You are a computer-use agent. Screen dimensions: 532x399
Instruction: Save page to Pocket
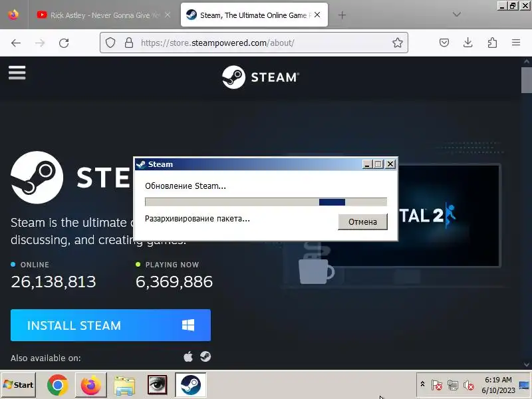click(x=444, y=43)
